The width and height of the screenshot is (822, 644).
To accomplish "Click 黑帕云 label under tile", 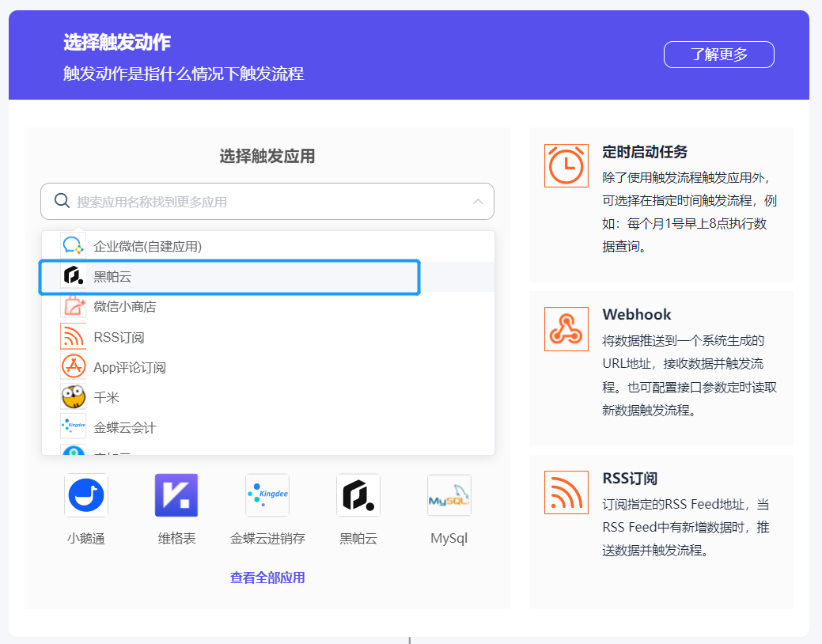I will tap(358, 538).
